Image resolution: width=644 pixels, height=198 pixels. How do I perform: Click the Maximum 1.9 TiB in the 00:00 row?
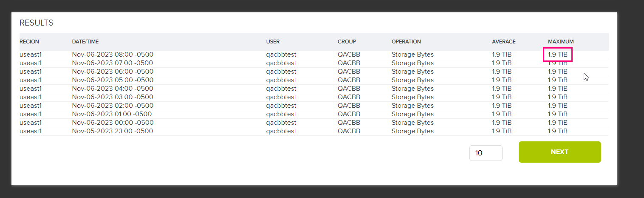[558, 123]
